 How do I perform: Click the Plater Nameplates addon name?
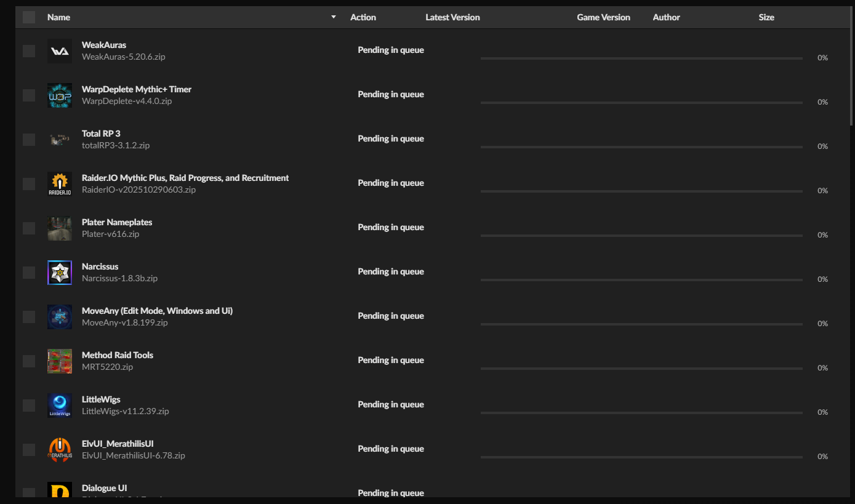(117, 222)
